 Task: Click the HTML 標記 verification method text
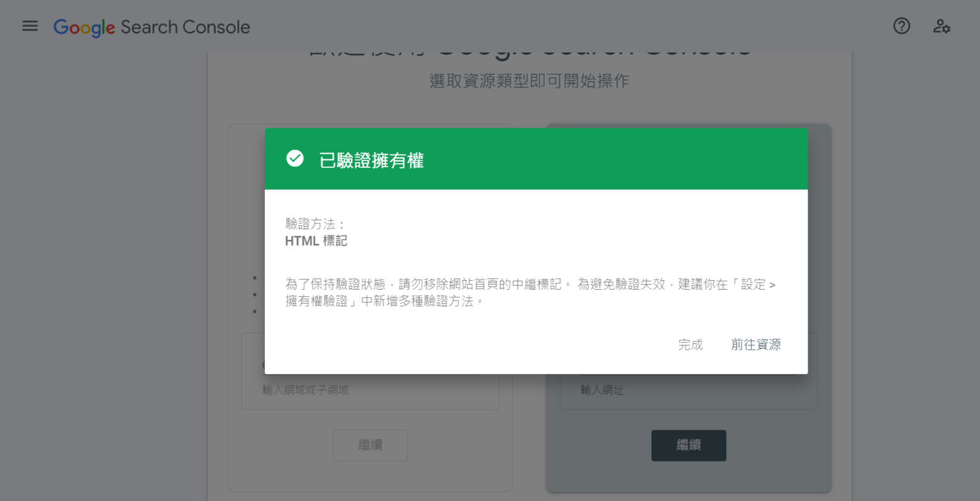(x=316, y=241)
